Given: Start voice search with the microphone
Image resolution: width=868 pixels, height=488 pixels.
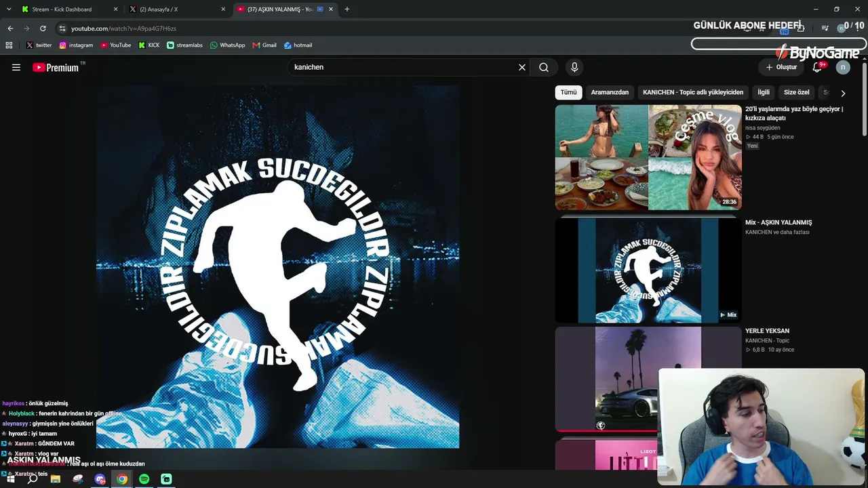Looking at the screenshot, I should [574, 67].
